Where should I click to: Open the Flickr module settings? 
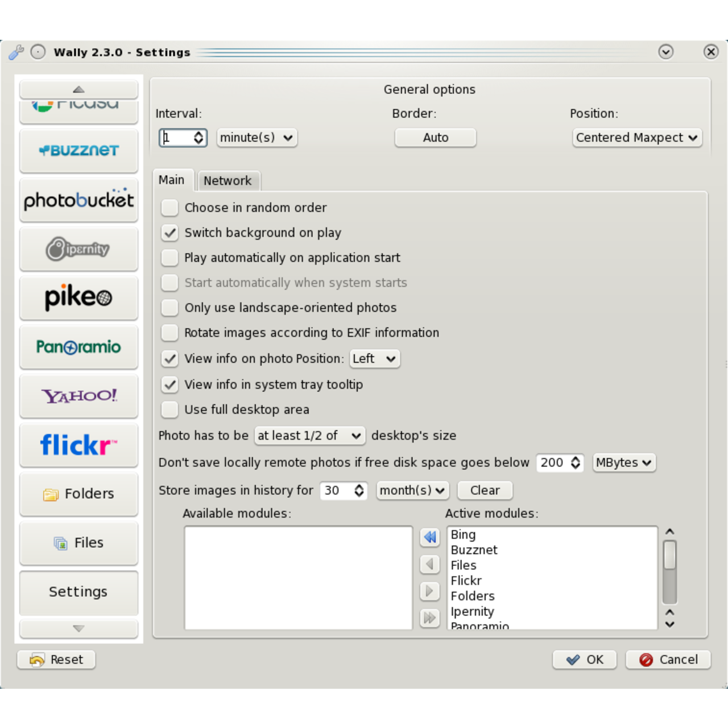point(78,445)
